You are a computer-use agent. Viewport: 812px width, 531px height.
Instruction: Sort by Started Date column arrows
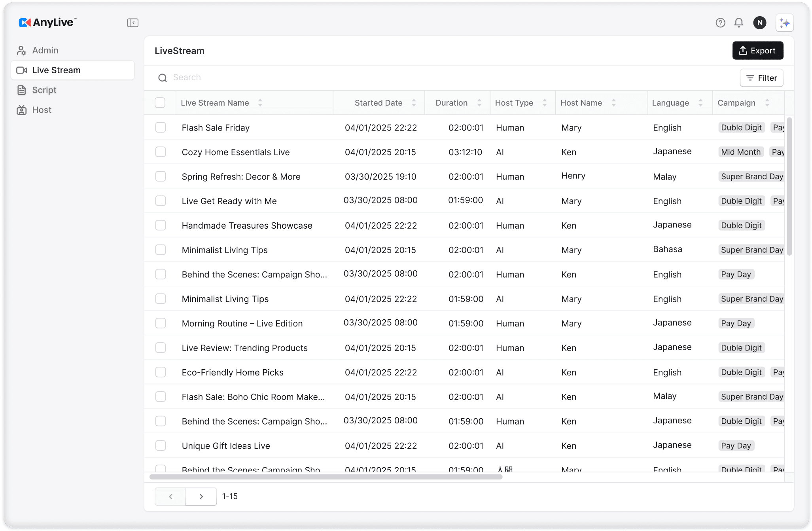(x=414, y=103)
